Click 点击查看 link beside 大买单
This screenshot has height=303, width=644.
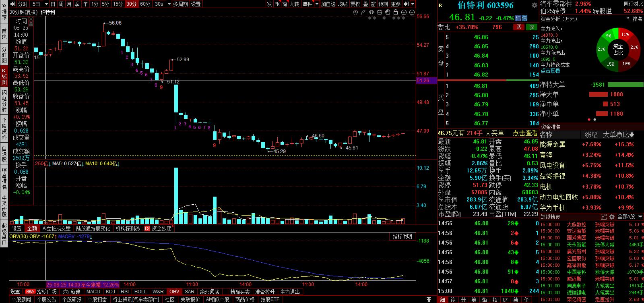pyautogui.click(x=525, y=133)
